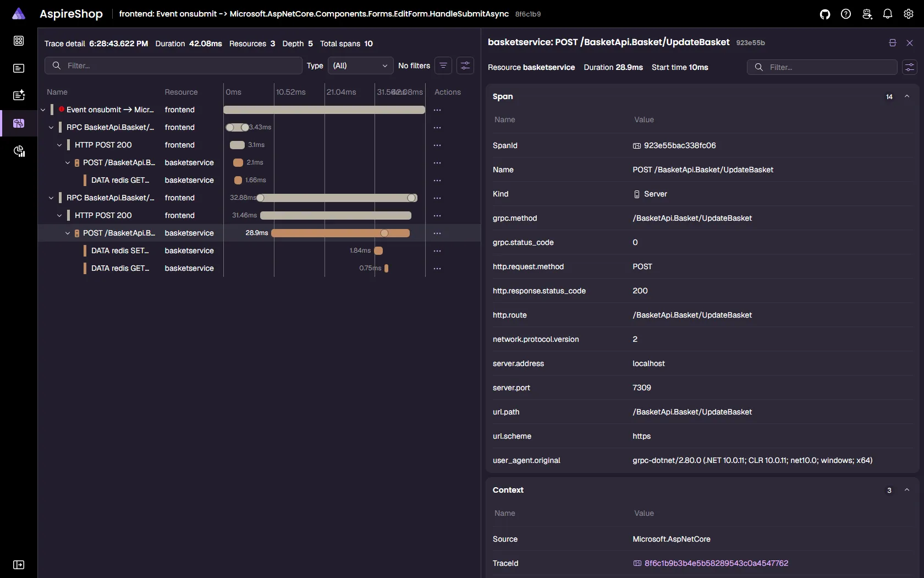Go to Console logs in sidebar
The width and height of the screenshot is (924, 578).
[x=19, y=68]
